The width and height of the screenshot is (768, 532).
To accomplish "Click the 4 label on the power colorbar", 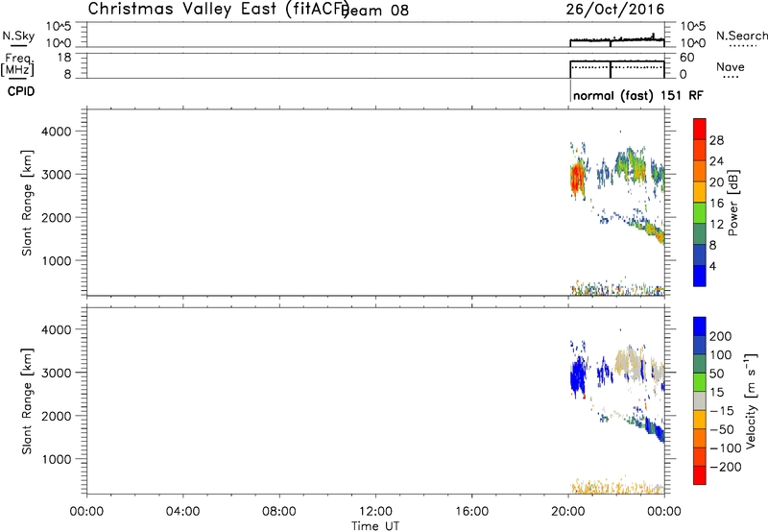I will click(x=712, y=266).
